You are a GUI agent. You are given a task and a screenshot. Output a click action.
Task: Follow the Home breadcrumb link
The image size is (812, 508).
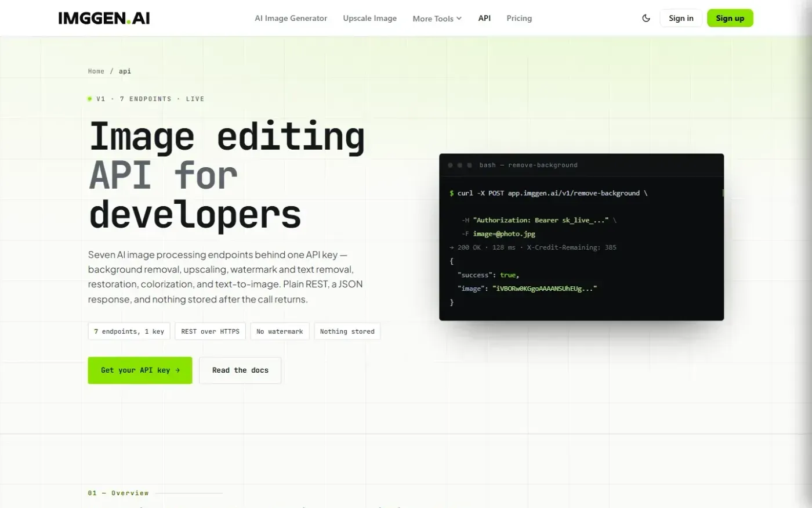tap(96, 71)
